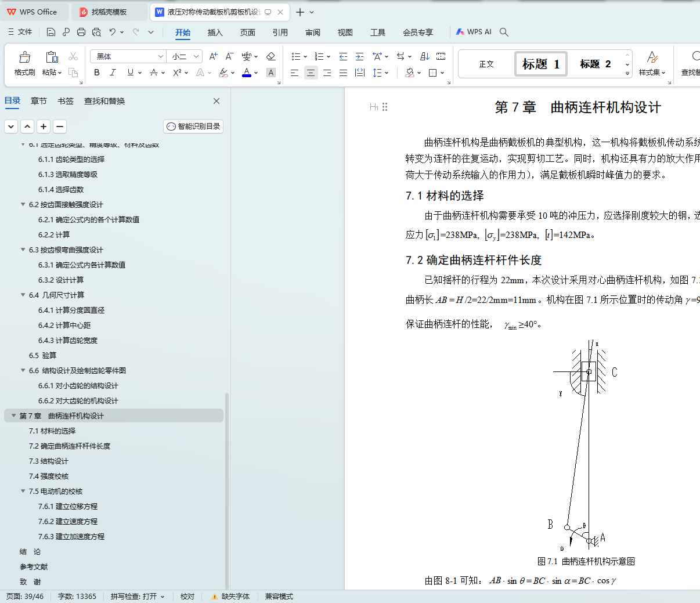
Task: Open the 插入 (Insert) ribbon tab
Action: coord(215,33)
